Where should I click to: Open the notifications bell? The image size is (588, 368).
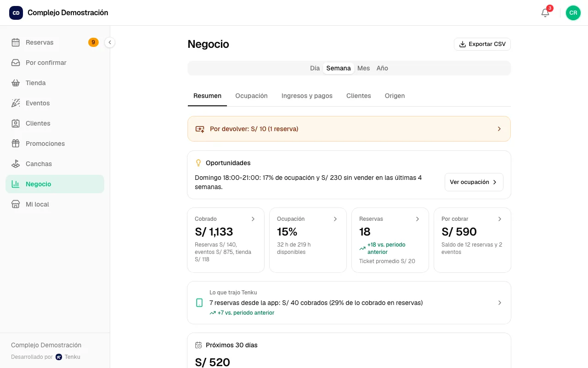click(x=545, y=13)
